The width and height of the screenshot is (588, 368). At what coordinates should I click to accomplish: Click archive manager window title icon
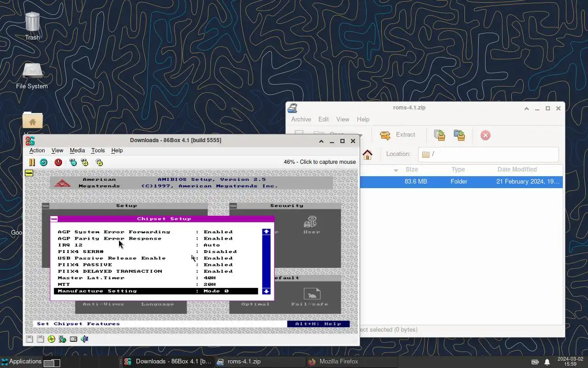click(293, 108)
